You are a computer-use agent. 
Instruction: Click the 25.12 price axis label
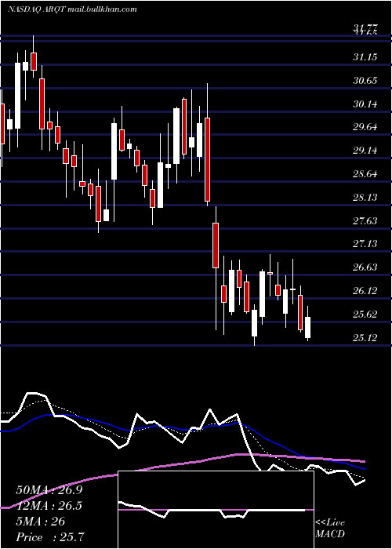pos(365,338)
